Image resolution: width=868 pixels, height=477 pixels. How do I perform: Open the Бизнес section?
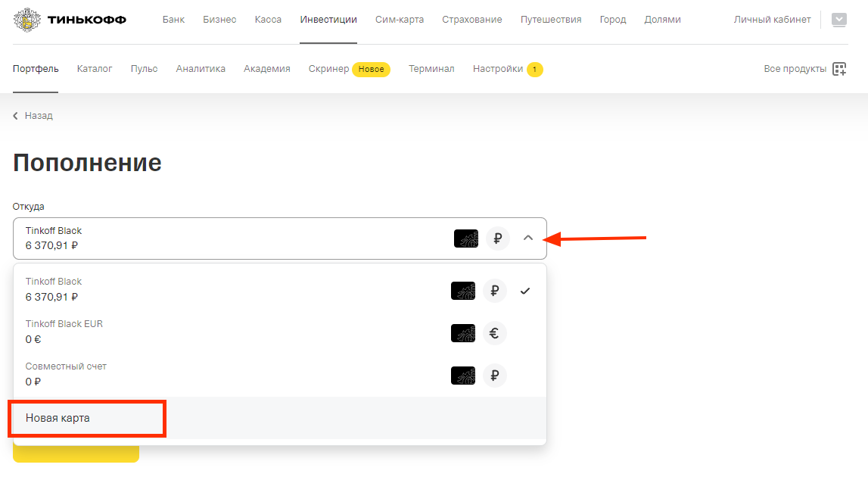click(219, 20)
